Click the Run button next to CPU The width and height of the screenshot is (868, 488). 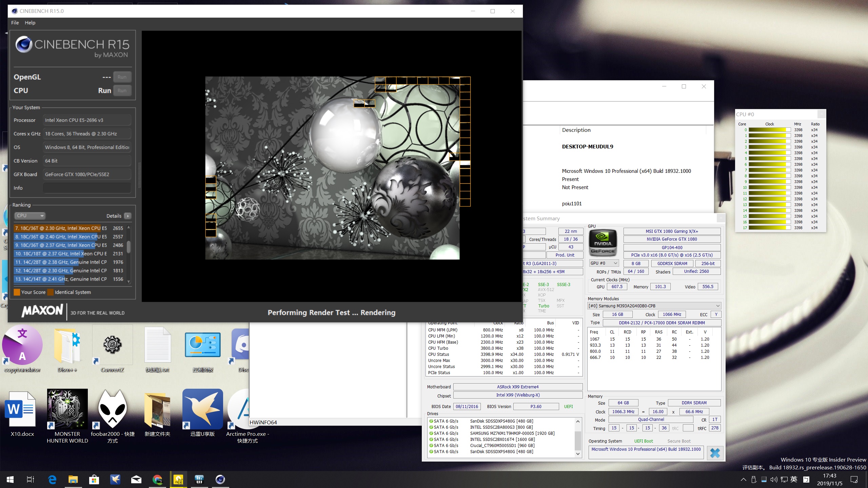[x=122, y=90]
